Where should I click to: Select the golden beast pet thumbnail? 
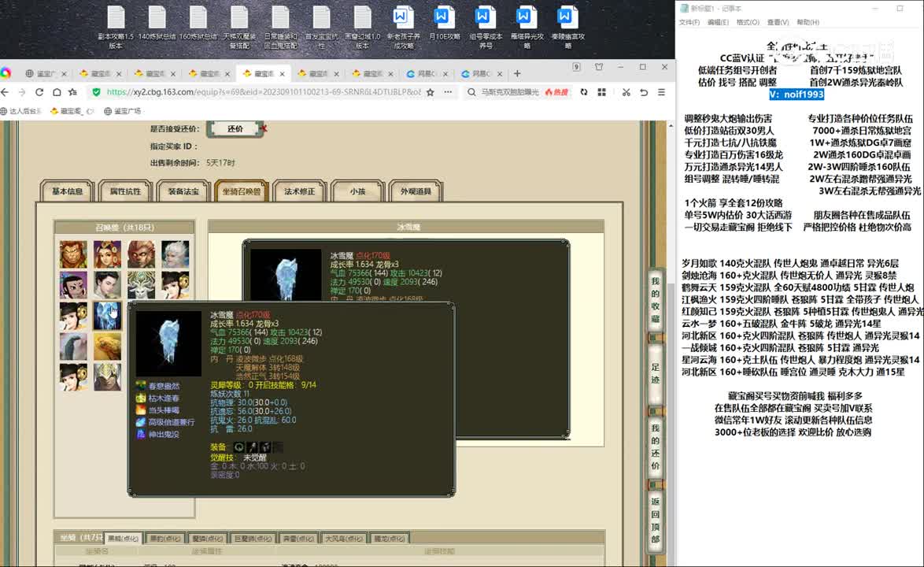pyautogui.click(x=107, y=346)
